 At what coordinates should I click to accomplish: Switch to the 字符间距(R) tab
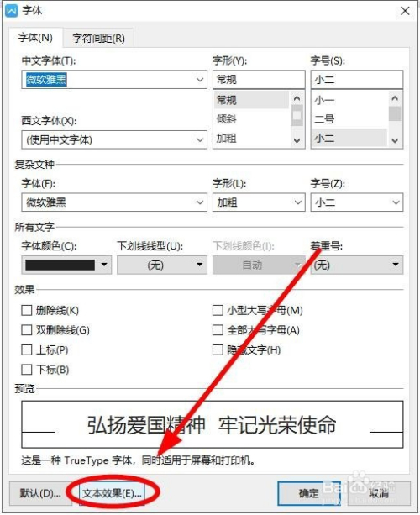point(98,38)
